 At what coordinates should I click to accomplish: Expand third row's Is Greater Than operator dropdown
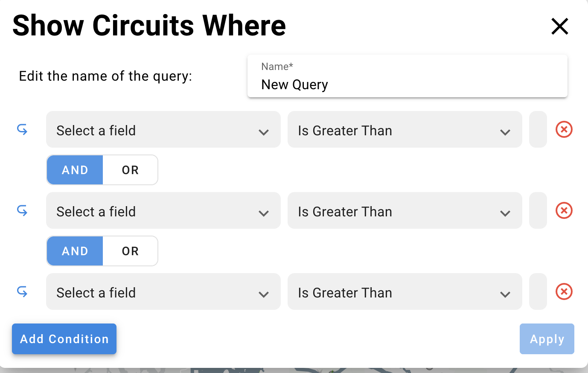coord(405,292)
